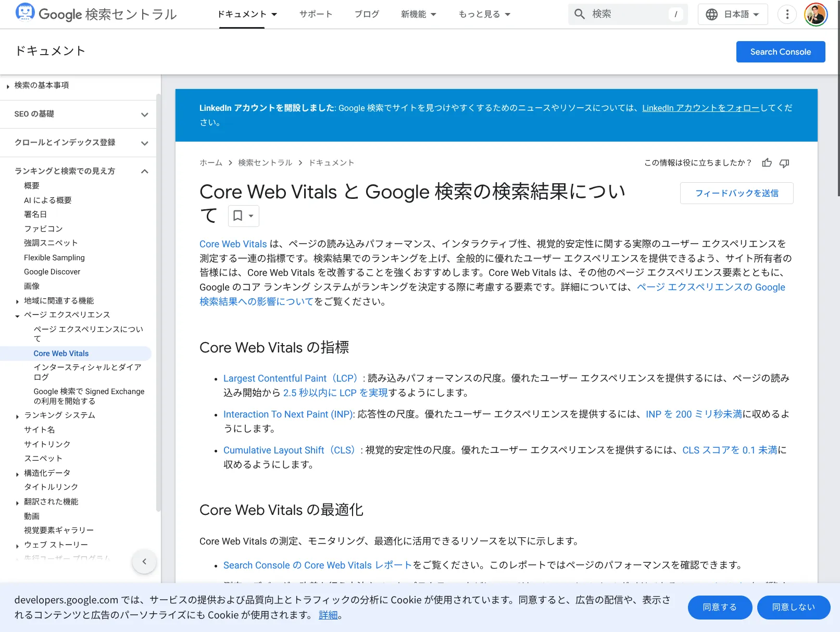Select サイト名 in sidebar
The image size is (840, 632).
(40, 430)
